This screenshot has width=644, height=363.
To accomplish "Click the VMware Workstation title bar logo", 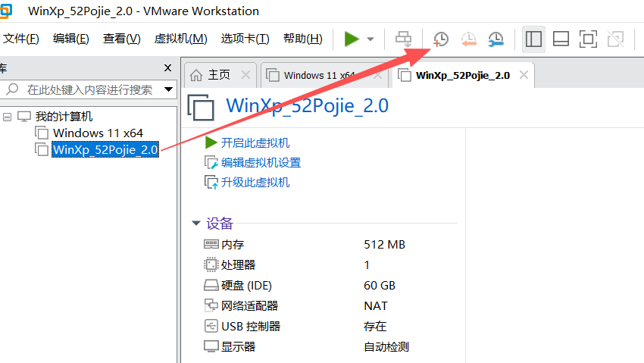I will tap(6, 11).
